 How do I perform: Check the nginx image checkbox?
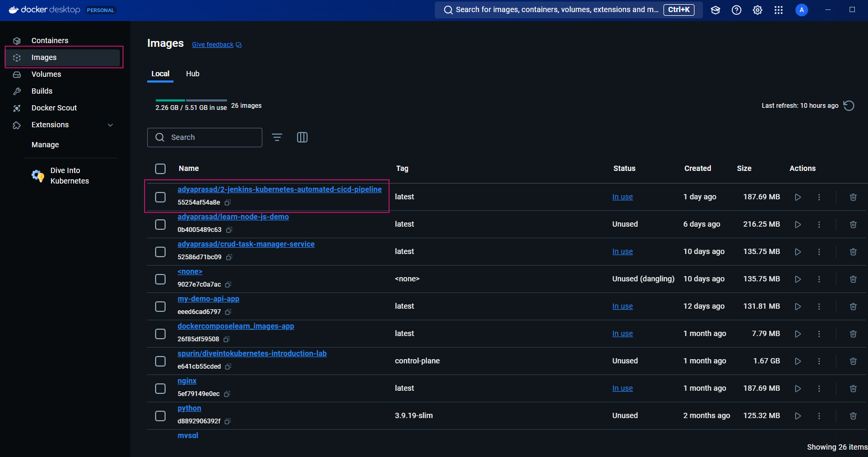(160, 389)
